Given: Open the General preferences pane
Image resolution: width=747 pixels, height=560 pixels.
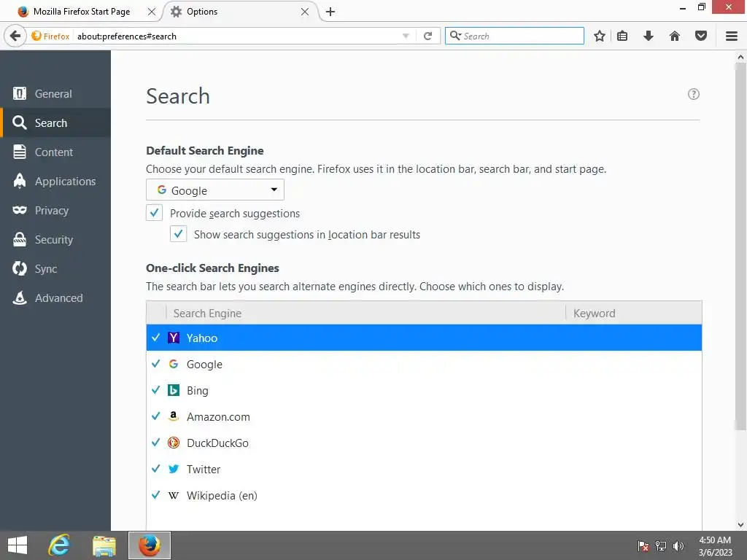Looking at the screenshot, I should point(55,94).
